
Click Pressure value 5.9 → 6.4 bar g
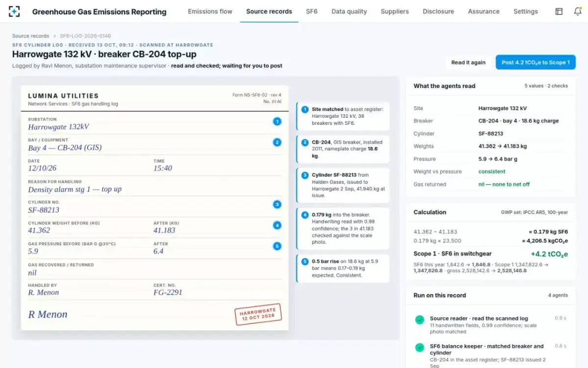tap(499, 159)
